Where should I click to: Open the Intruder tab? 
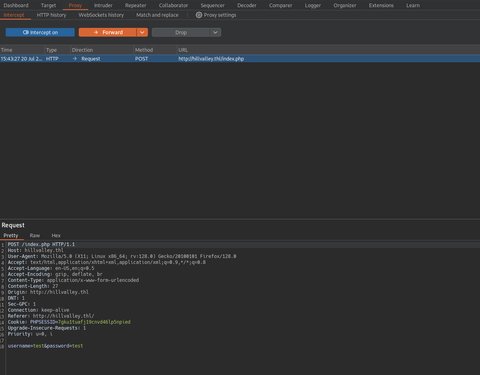coord(103,5)
